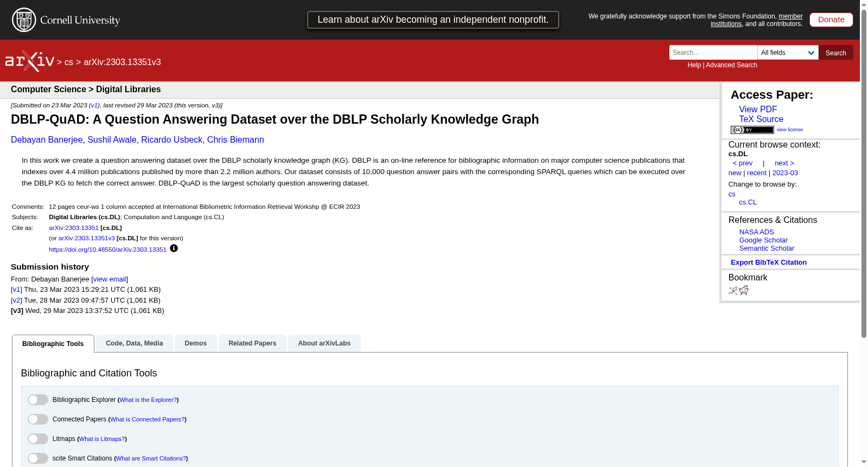Open version [v1] in submission history
This screenshot has height=467, width=868.
16,290
